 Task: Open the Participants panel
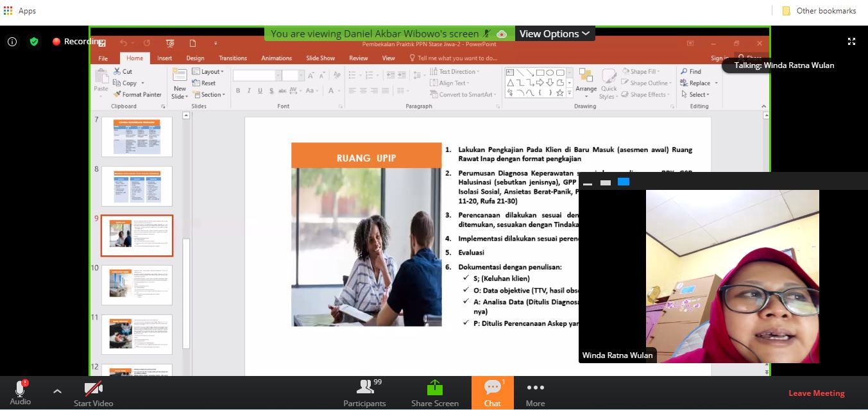point(364,393)
